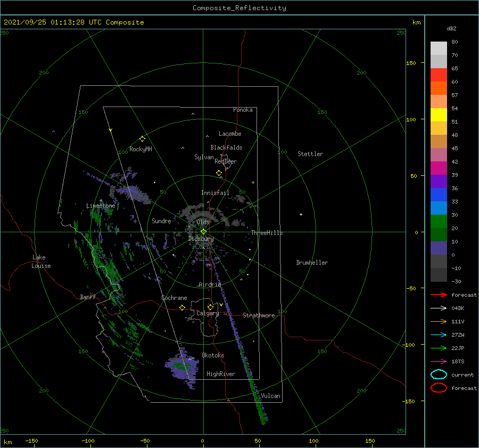Click the red forecast ellipse icon

[x=439, y=388]
